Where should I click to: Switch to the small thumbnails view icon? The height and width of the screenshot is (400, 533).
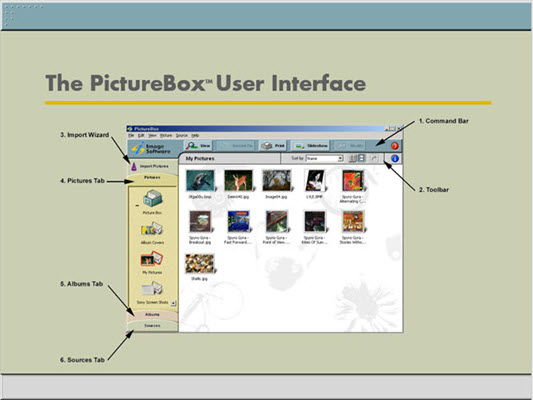point(353,158)
